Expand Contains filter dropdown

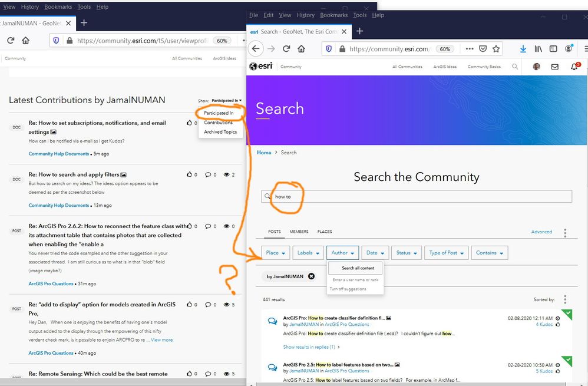point(490,253)
